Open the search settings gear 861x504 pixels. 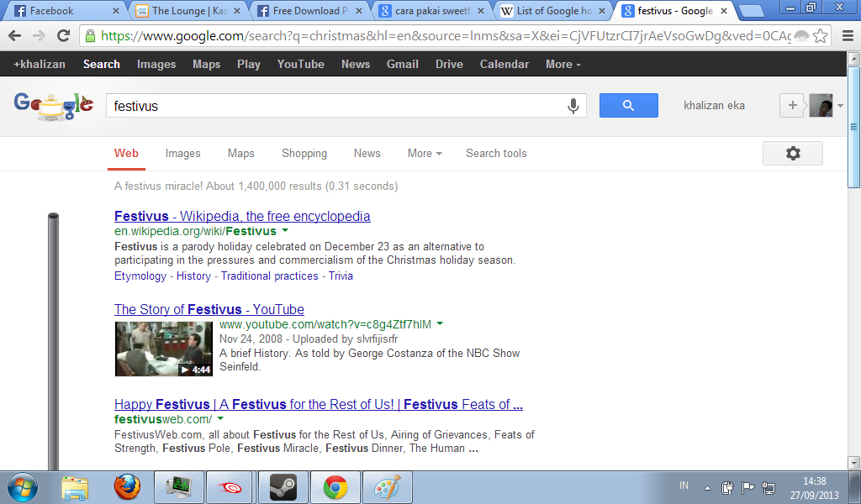click(x=793, y=154)
